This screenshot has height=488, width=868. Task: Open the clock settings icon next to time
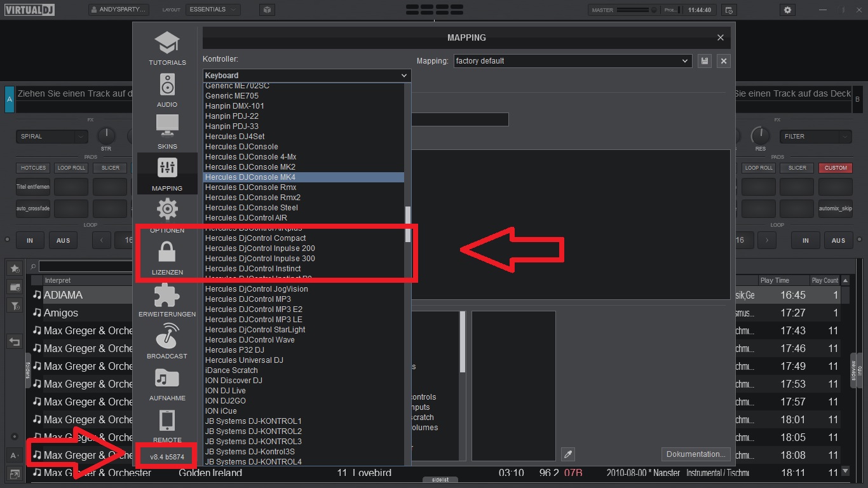click(x=729, y=10)
